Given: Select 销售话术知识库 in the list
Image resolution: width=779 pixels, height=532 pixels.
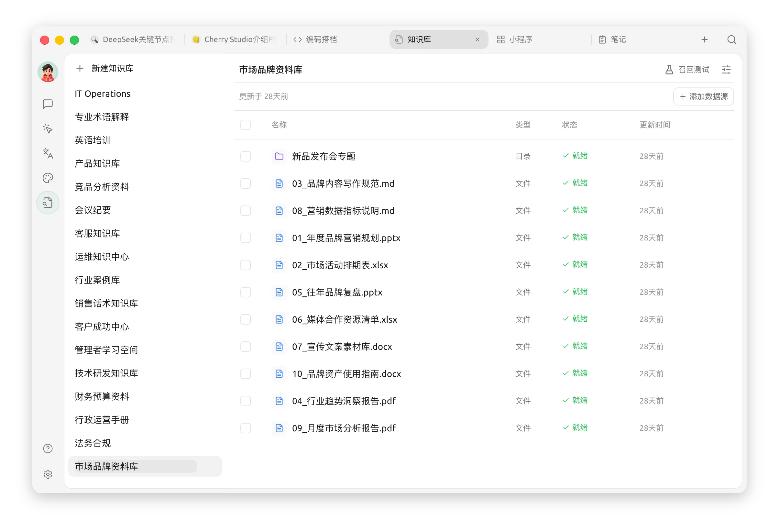Looking at the screenshot, I should (145, 303).
